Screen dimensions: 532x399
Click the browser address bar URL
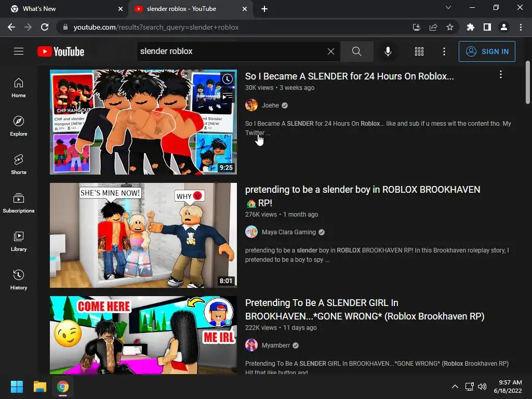(x=156, y=27)
